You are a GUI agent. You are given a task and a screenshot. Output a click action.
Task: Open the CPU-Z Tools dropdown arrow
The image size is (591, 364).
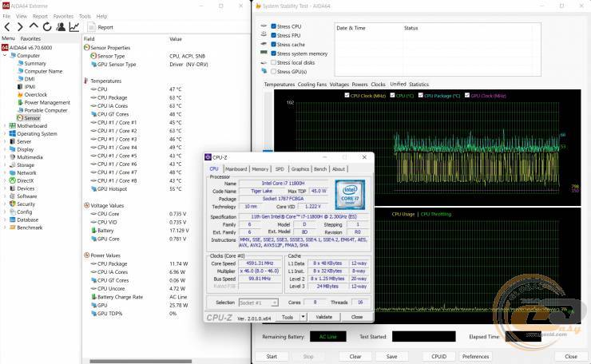(303, 317)
